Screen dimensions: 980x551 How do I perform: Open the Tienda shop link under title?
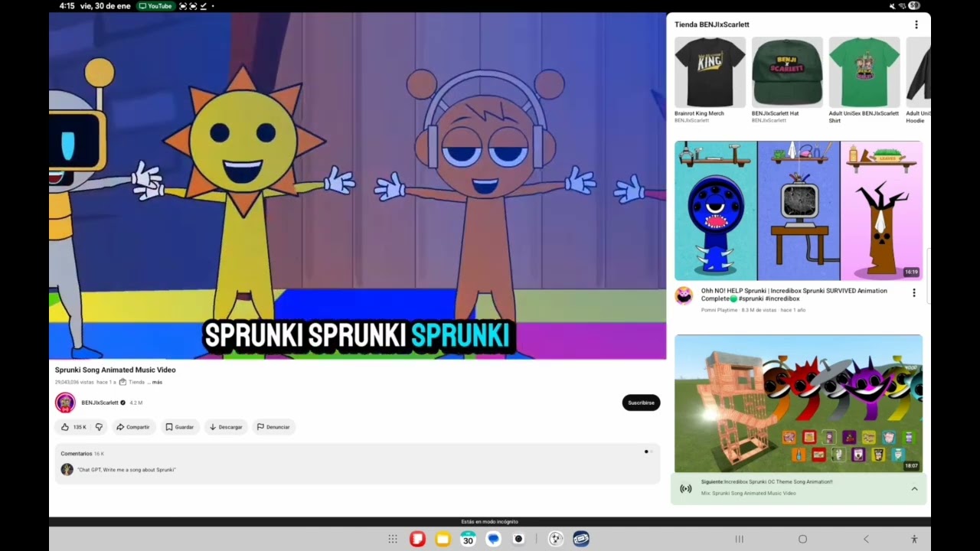[132, 382]
